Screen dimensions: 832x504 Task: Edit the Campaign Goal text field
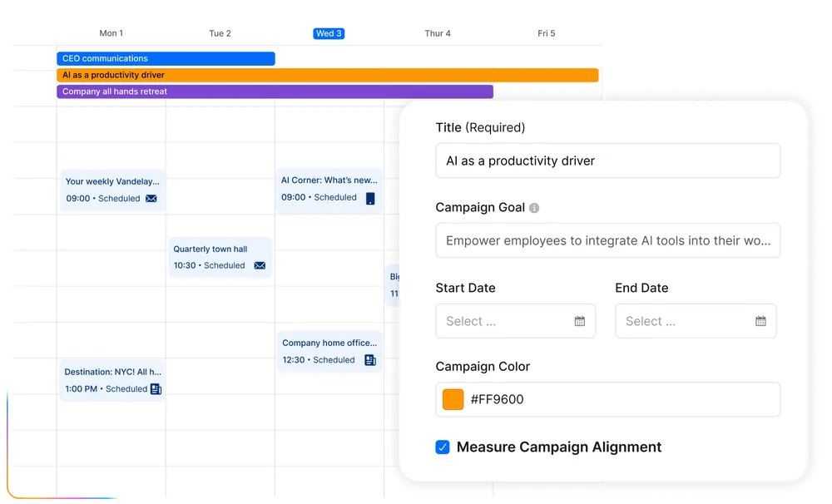(x=607, y=240)
